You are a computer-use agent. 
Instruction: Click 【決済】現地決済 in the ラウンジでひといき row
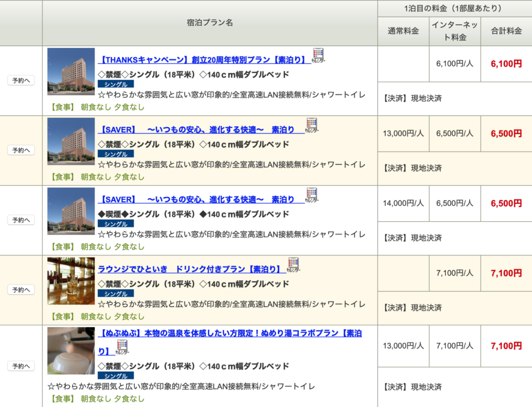point(412,308)
